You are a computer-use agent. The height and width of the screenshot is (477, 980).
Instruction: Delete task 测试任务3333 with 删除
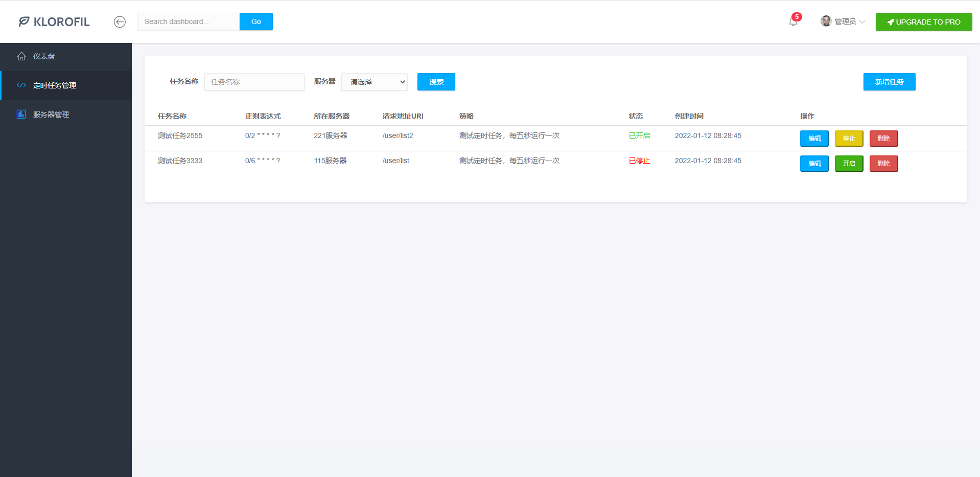point(883,164)
